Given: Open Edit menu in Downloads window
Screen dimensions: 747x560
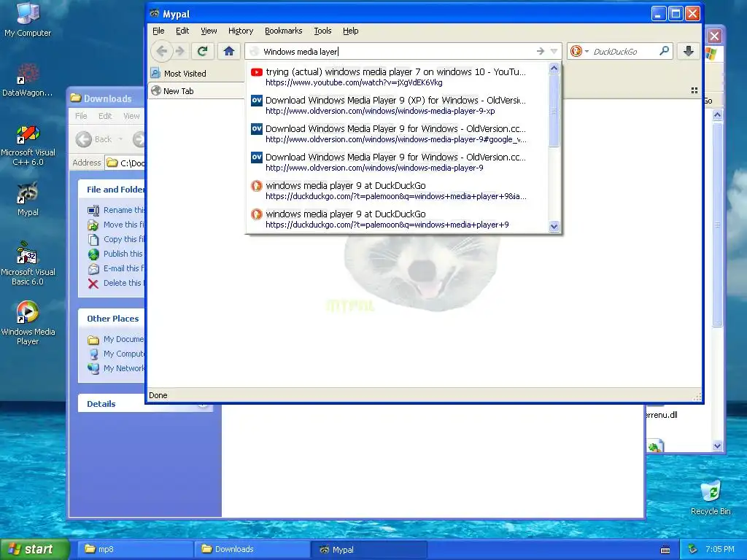Looking at the screenshot, I should click(x=105, y=116).
